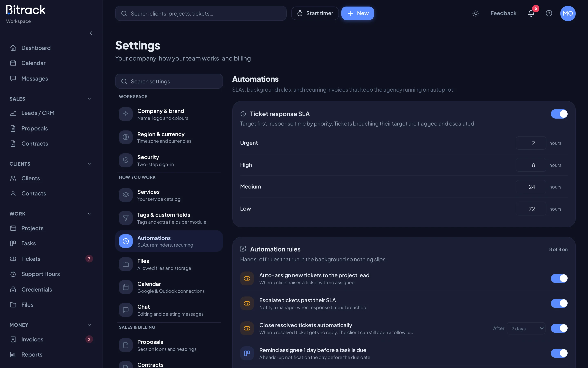Open Projects in the sidebar
The width and height of the screenshot is (588, 368).
click(x=51, y=228)
